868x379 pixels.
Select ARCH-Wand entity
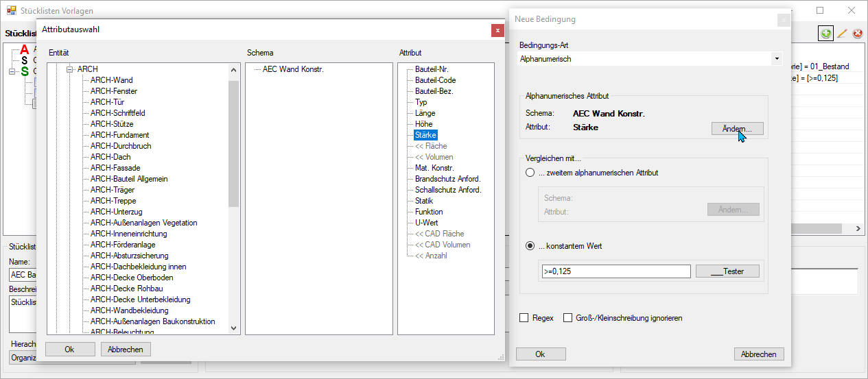[112, 80]
